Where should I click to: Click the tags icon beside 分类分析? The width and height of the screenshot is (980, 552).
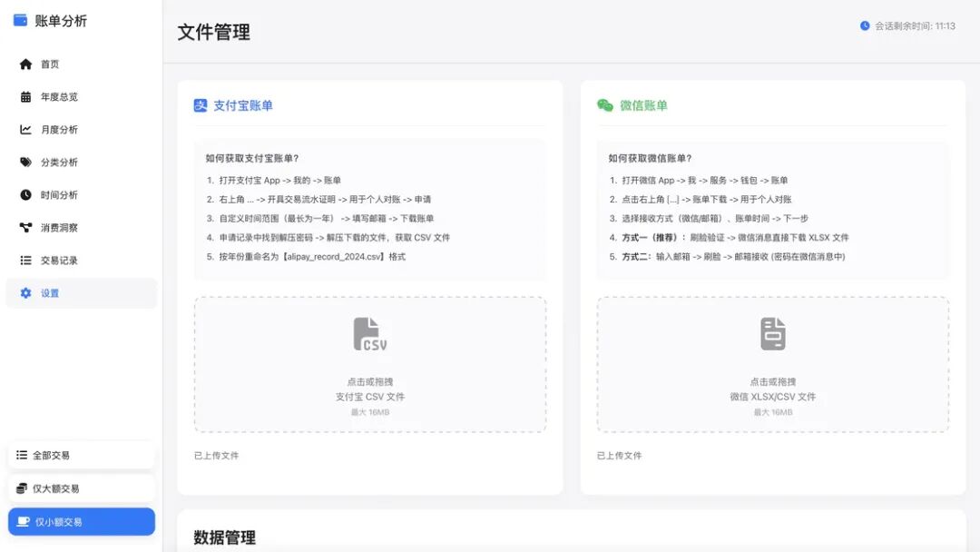tap(25, 163)
